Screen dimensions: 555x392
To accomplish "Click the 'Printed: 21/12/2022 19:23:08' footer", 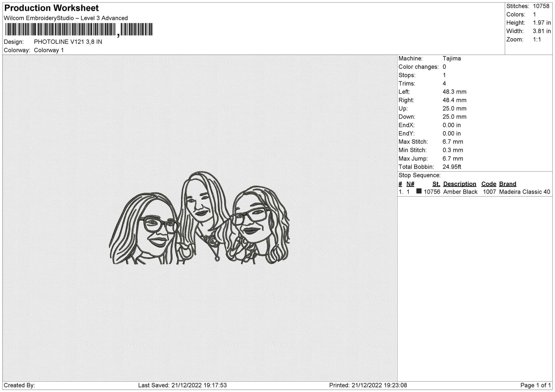I will pos(368,386).
